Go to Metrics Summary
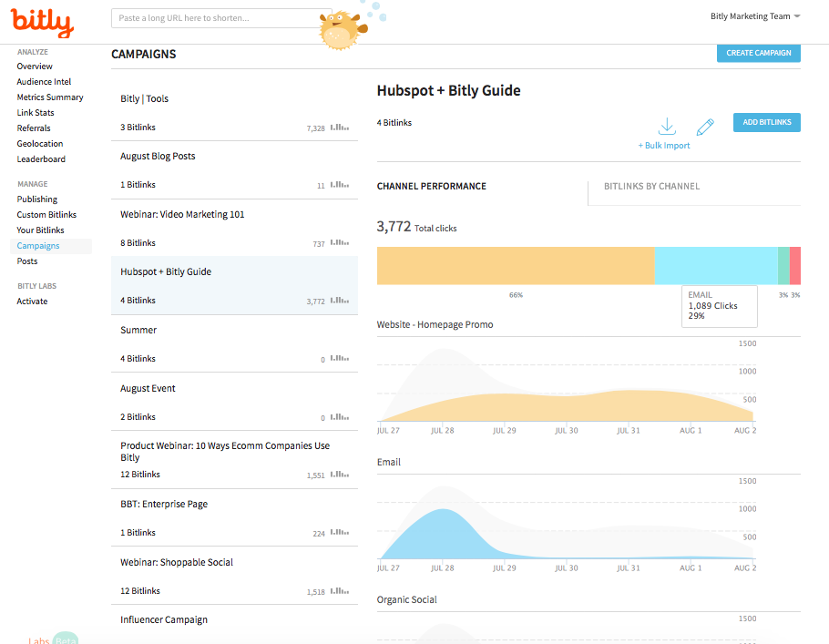Viewport: 829px width, 644px height. [50, 97]
